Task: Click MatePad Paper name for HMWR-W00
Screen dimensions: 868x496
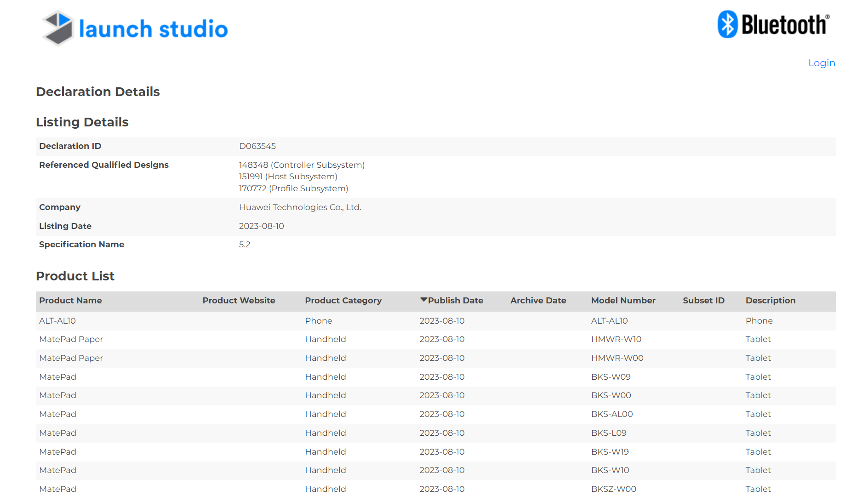Action: pyautogui.click(x=71, y=358)
